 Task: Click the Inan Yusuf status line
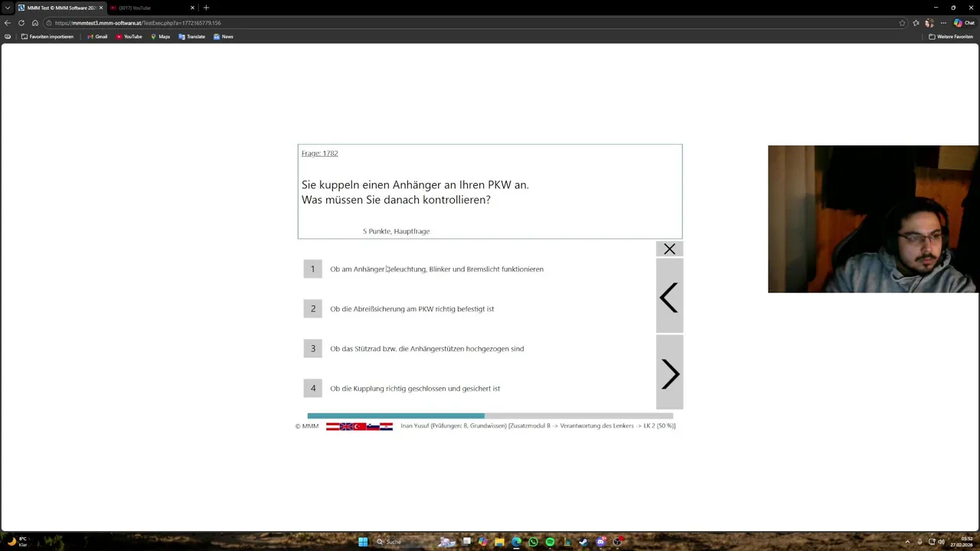tap(537, 426)
